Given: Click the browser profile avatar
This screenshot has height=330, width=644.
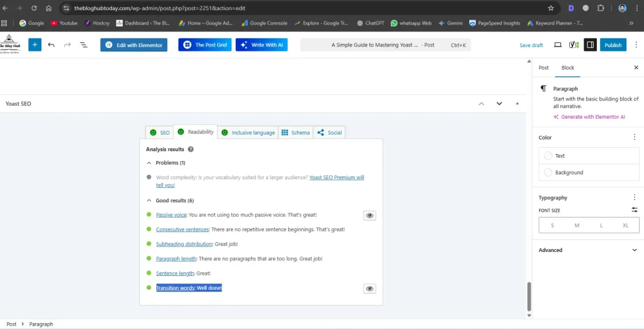Looking at the screenshot, I should coord(622,8).
